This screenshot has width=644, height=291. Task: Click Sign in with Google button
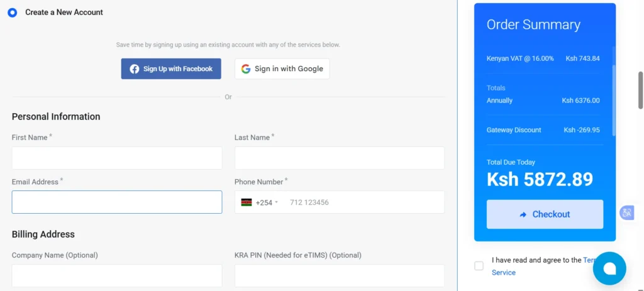pos(282,69)
